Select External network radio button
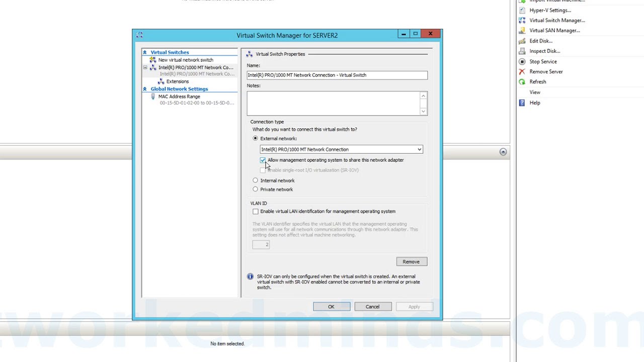Image resolution: width=644 pixels, height=362 pixels. 256,138
